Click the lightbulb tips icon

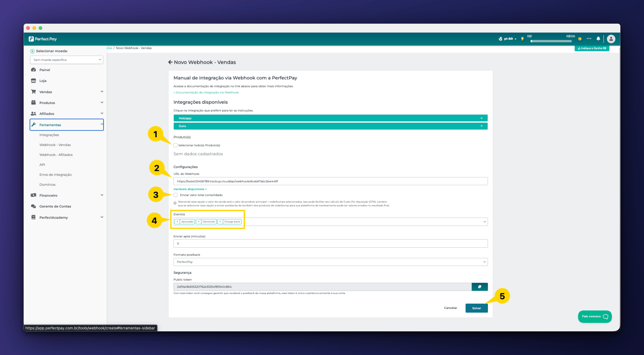(x=522, y=39)
